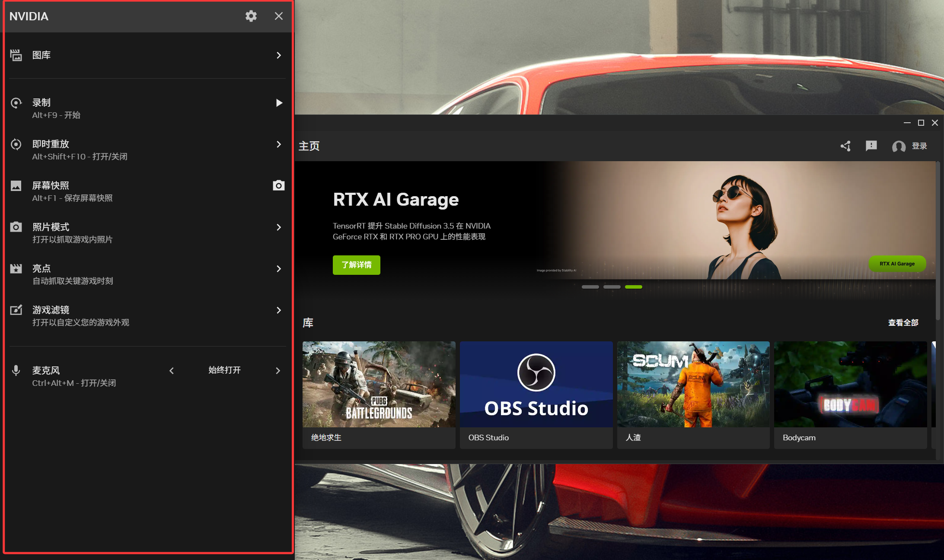Expand the Instant Replay (即时重放) chevron
Viewport: 944px width, 560px height.
[279, 144]
